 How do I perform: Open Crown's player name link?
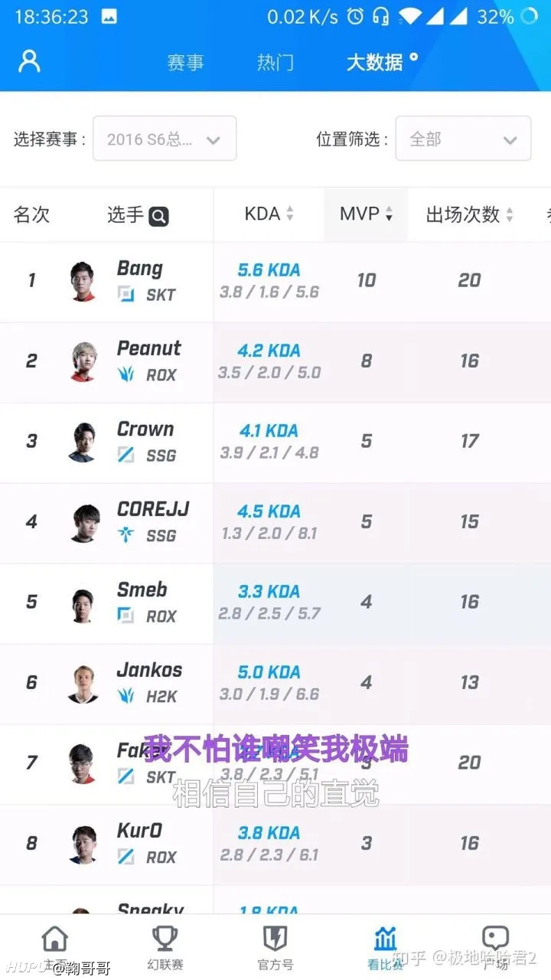click(145, 430)
